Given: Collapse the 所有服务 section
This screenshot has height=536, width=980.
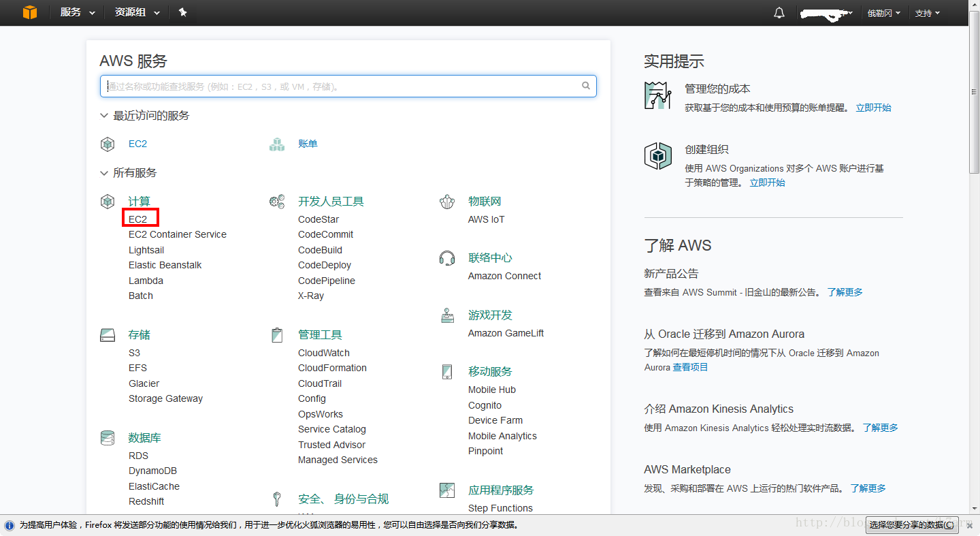Looking at the screenshot, I should click(128, 173).
